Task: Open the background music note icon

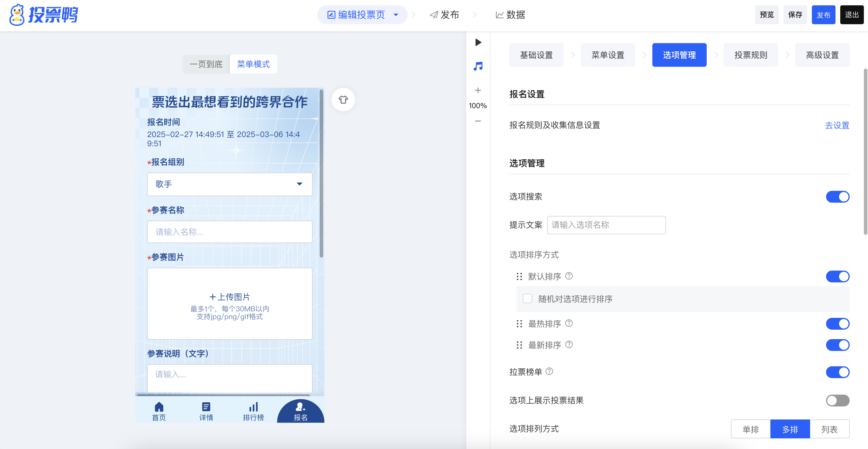Action: click(478, 66)
